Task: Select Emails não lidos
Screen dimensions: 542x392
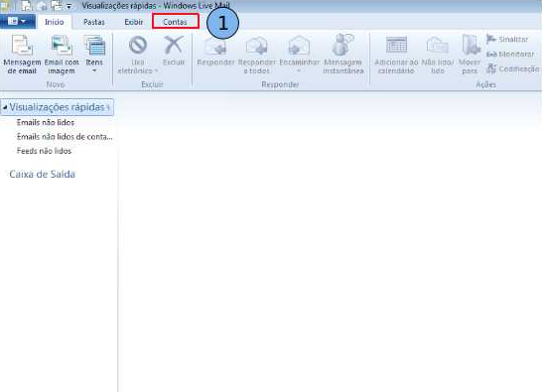Action: click(46, 122)
